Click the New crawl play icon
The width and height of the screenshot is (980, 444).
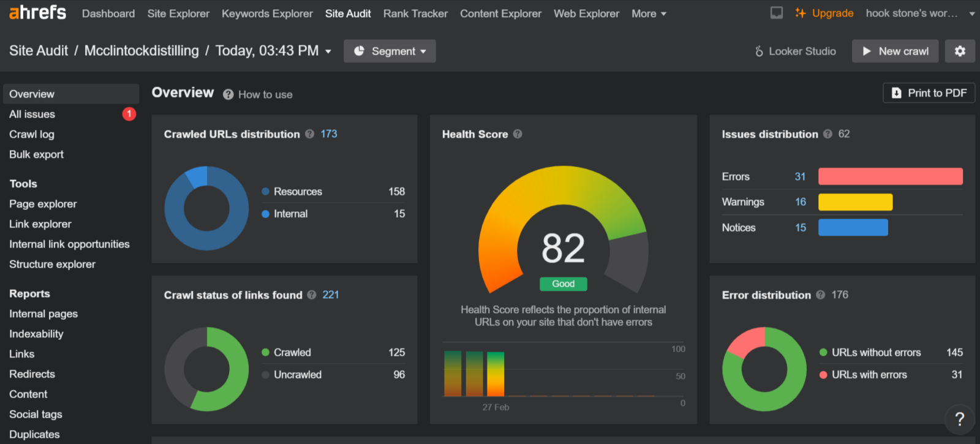[867, 51]
